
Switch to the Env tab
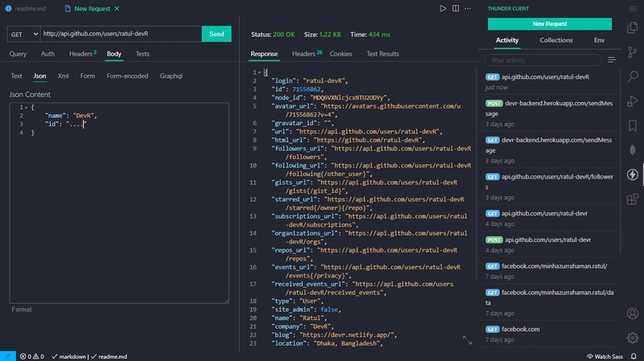(599, 40)
